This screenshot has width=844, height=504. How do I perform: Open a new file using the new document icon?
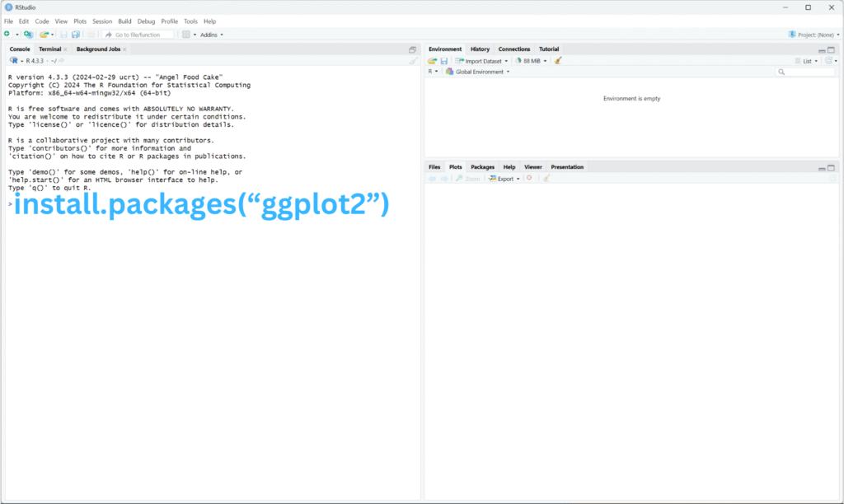[7, 34]
